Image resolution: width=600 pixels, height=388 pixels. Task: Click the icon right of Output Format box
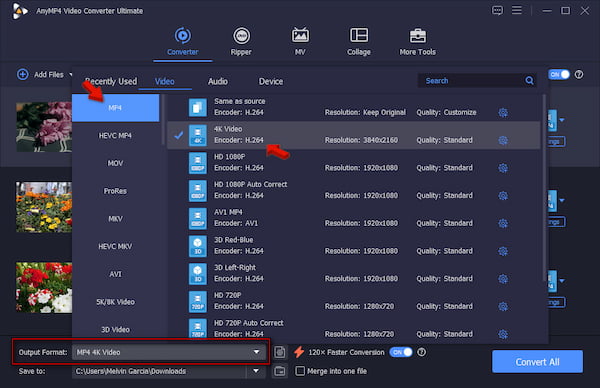[x=280, y=352]
